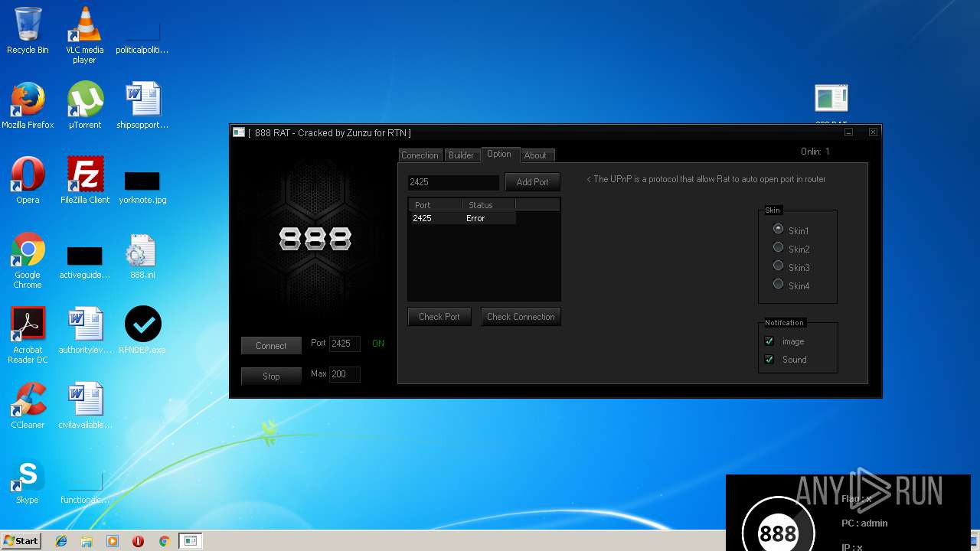
Task: Focus the add-port number field
Action: (x=453, y=182)
